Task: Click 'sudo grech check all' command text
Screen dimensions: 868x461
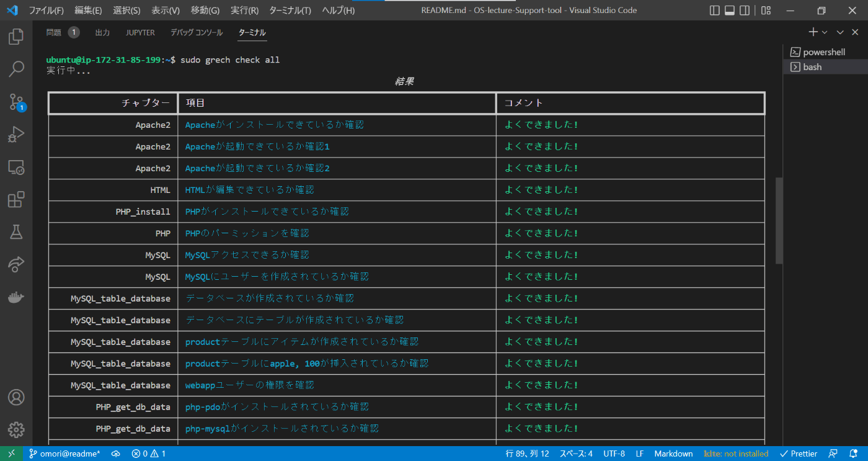Action: 230,60
